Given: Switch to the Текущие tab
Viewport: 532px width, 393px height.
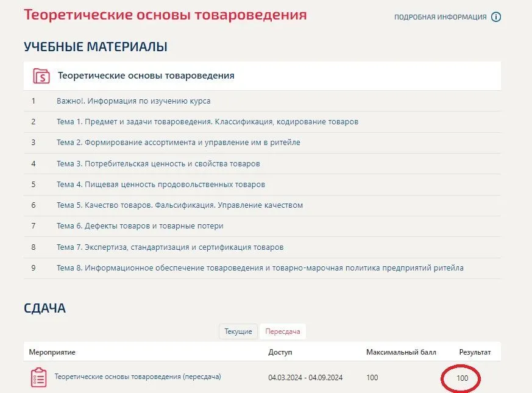Looking at the screenshot, I should tap(238, 331).
